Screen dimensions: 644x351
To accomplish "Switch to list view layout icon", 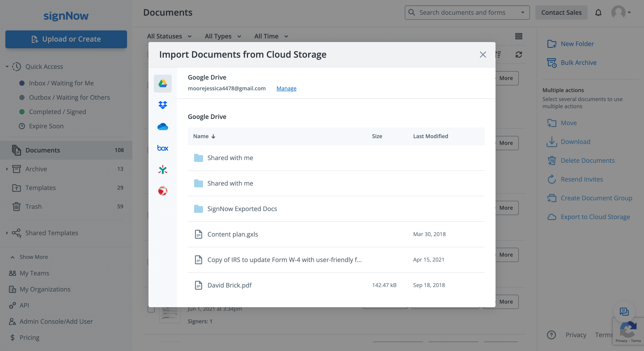I will point(519,36).
